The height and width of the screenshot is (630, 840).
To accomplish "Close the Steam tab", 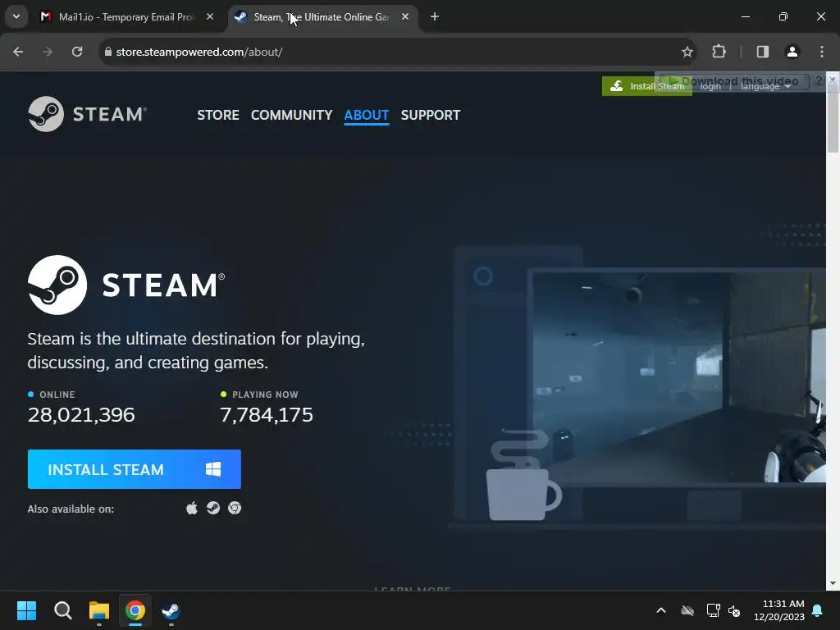I will tap(405, 17).
